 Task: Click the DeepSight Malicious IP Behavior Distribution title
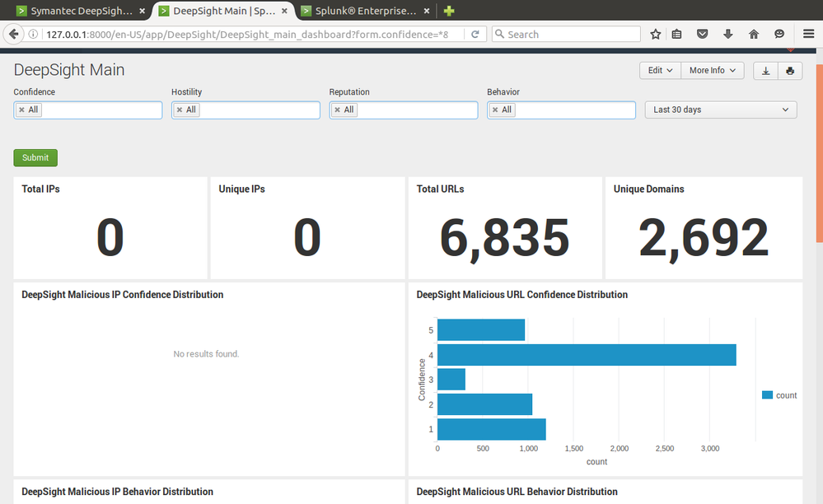pyautogui.click(x=117, y=492)
